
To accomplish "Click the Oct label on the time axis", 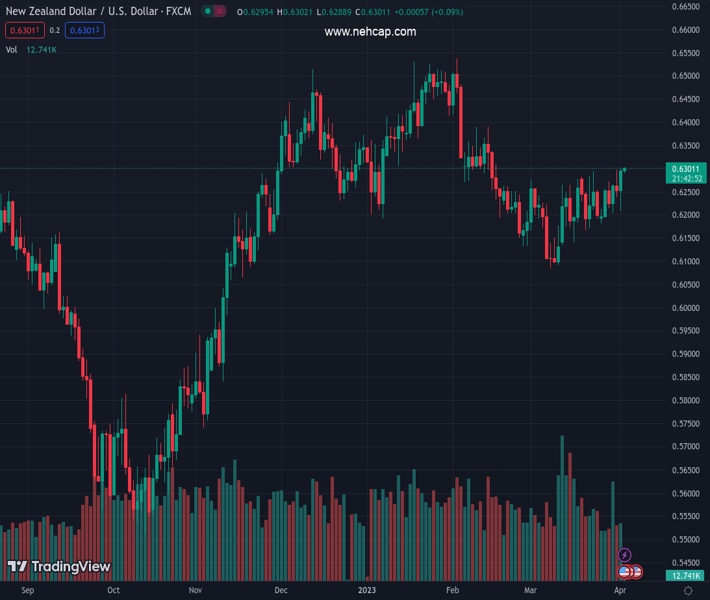I will 113,591.
